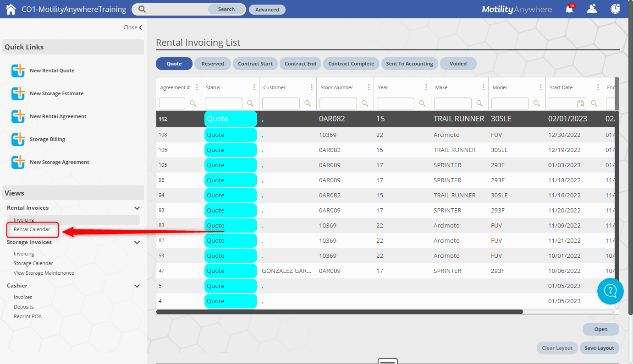
Task: Click the Advanced search button
Action: [267, 10]
